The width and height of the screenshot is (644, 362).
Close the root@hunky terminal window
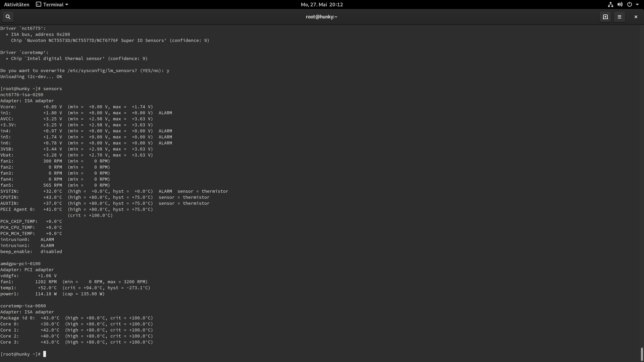coord(636,17)
